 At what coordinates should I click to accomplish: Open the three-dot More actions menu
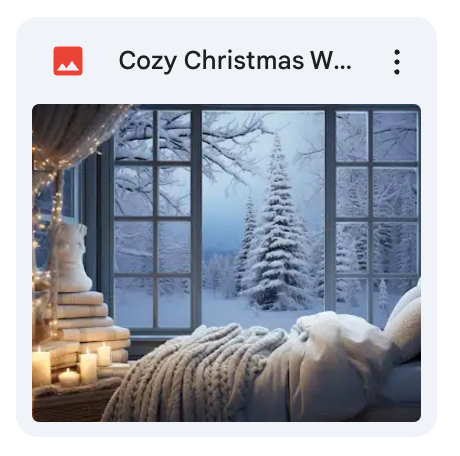396,62
